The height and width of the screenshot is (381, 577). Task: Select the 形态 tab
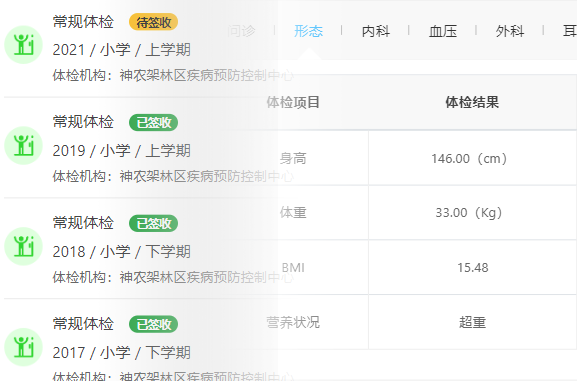(x=308, y=31)
